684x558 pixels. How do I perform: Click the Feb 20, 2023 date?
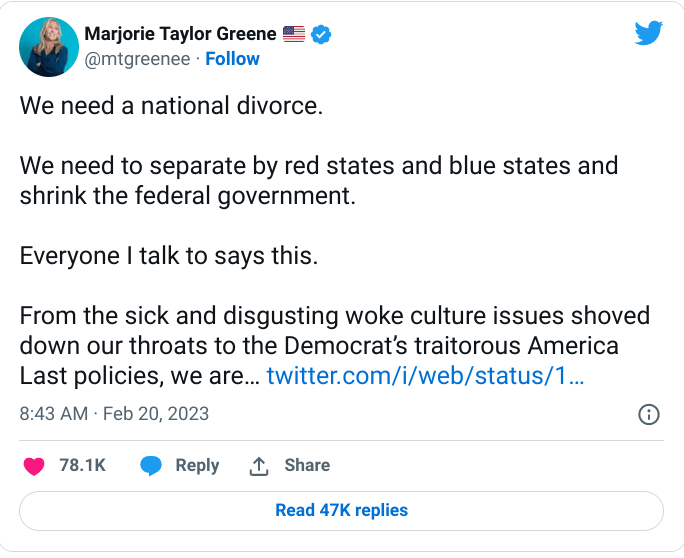pos(155,413)
